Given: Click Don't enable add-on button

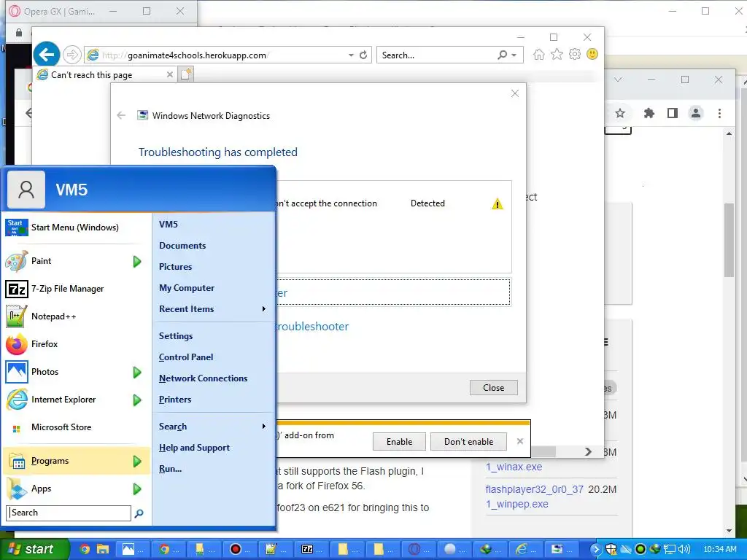Looking at the screenshot, I should [468, 441].
